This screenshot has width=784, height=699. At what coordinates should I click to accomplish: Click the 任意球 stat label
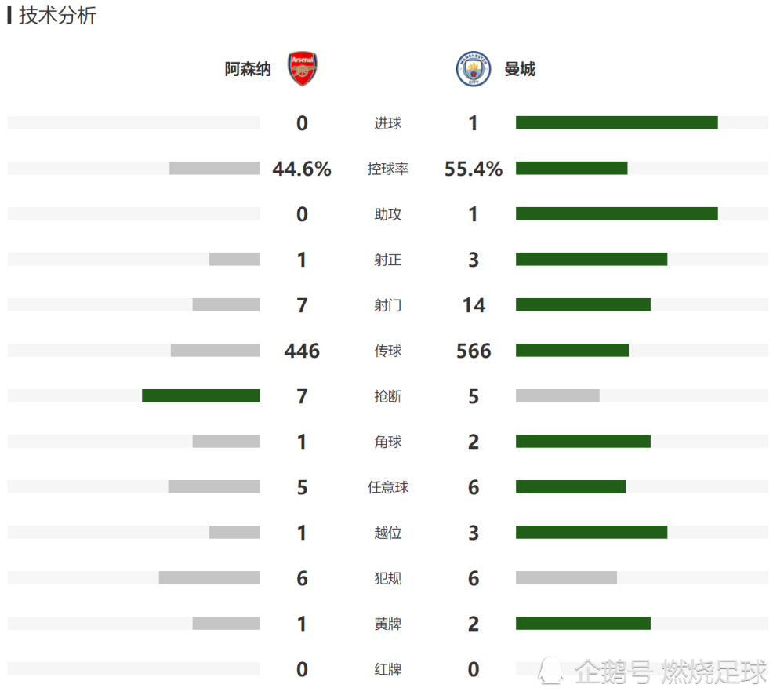(x=387, y=487)
